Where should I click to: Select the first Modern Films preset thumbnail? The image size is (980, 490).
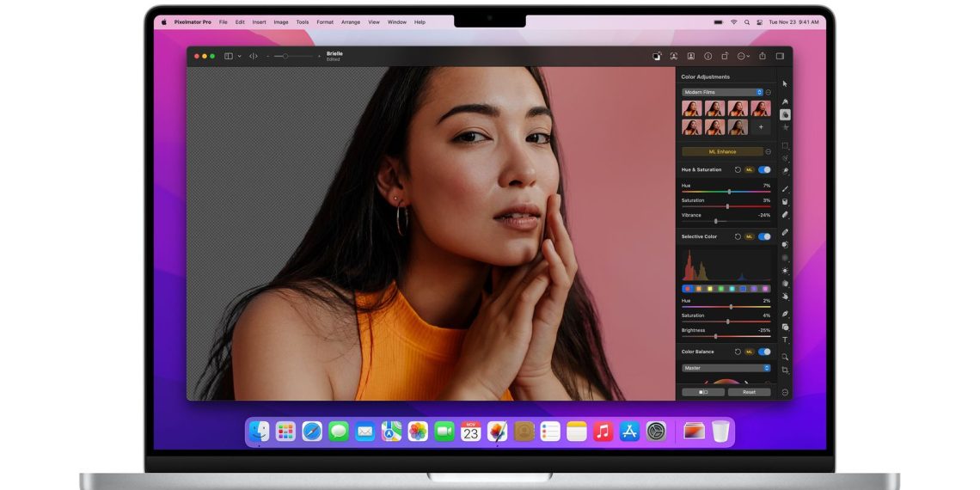(x=691, y=108)
